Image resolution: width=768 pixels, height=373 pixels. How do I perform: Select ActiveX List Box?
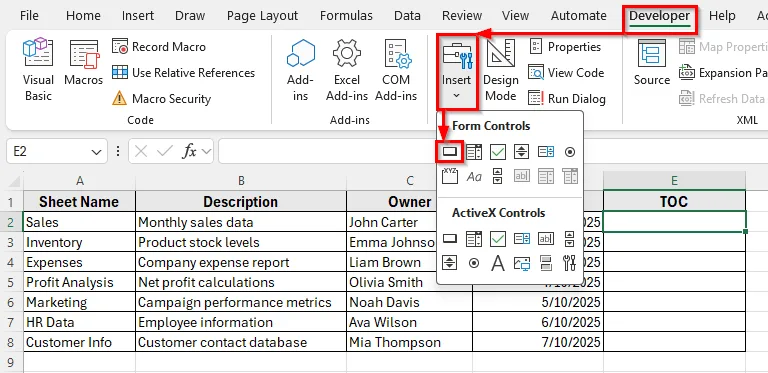(x=522, y=238)
